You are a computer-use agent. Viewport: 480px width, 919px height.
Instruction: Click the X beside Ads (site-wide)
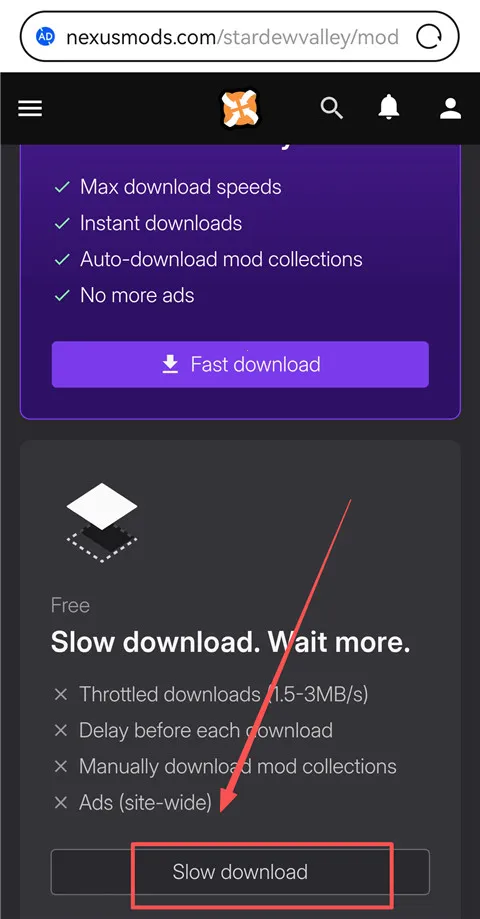[61, 802]
